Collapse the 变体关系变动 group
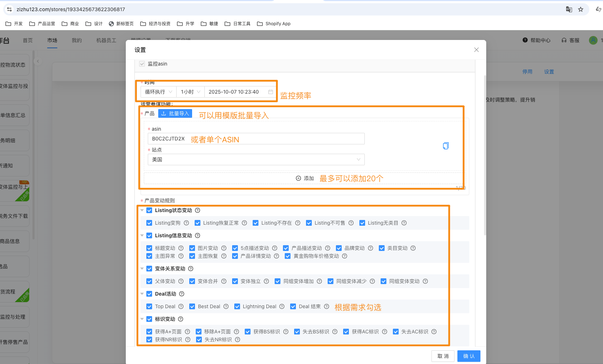This screenshot has width=603, height=364. click(142, 269)
